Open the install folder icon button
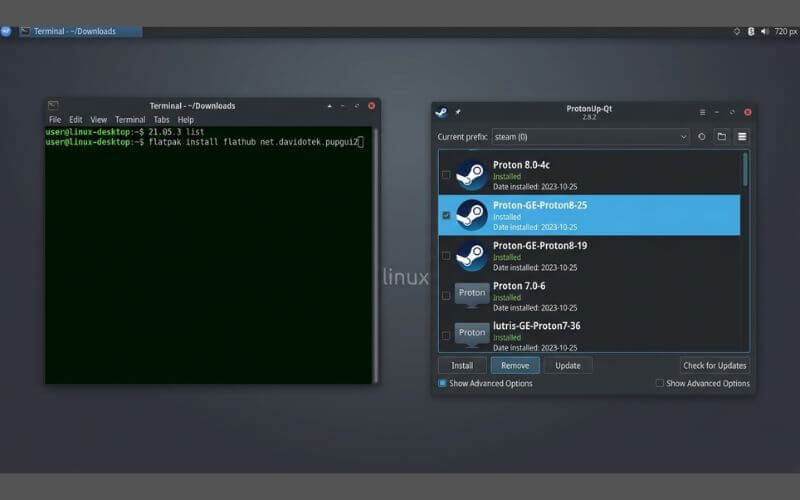 click(721, 137)
